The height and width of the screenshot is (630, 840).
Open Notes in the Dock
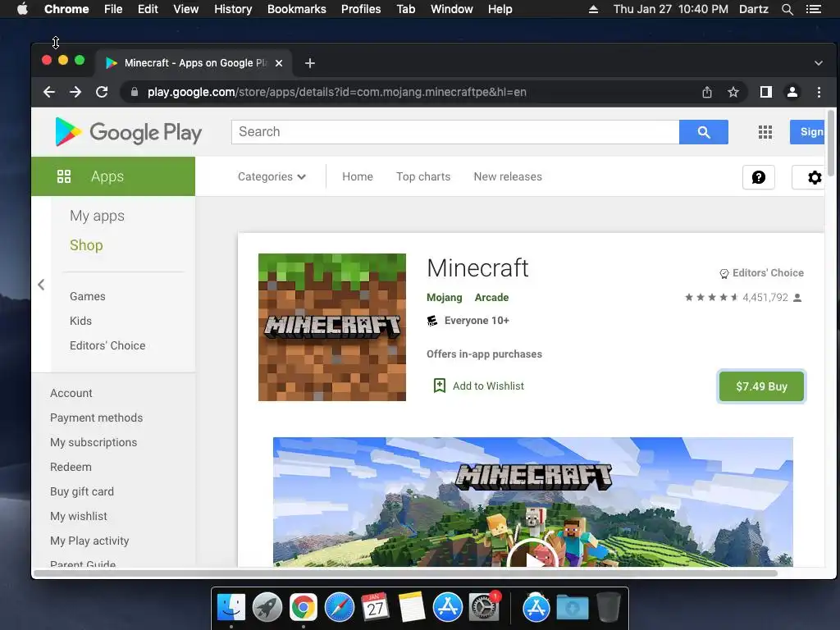click(412, 608)
